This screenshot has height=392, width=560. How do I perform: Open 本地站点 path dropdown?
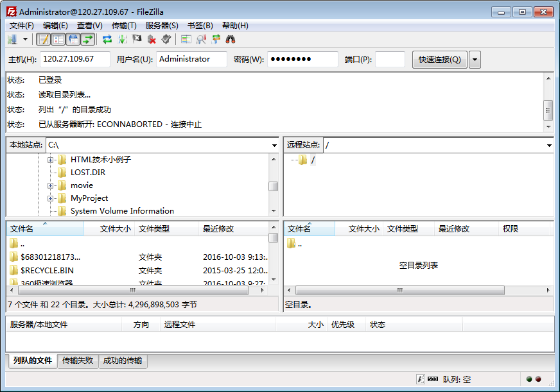coord(274,145)
